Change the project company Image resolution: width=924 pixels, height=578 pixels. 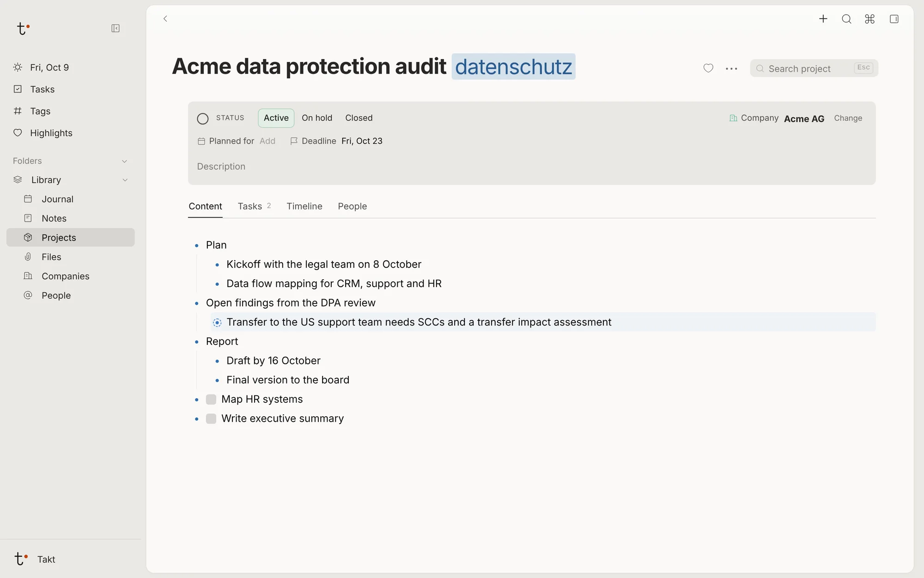point(848,118)
